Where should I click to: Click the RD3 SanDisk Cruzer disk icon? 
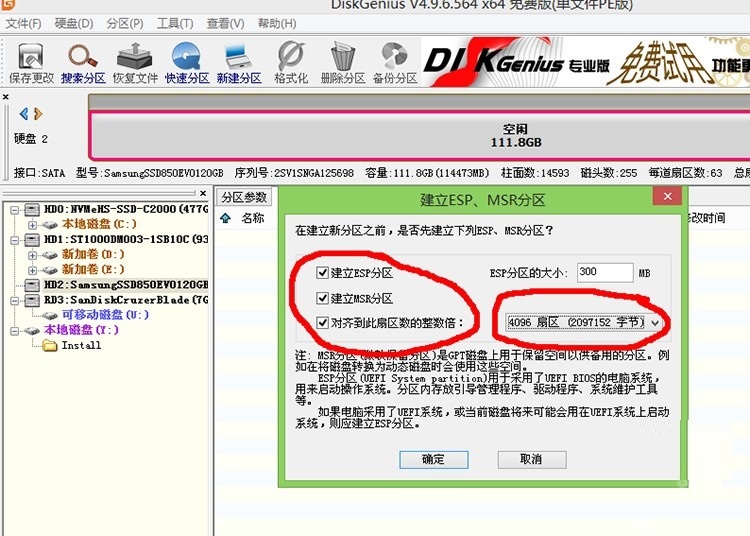[32, 300]
